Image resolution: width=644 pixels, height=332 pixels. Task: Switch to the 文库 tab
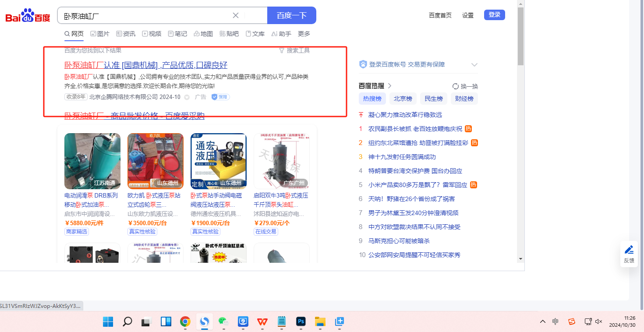(x=255, y=34)
